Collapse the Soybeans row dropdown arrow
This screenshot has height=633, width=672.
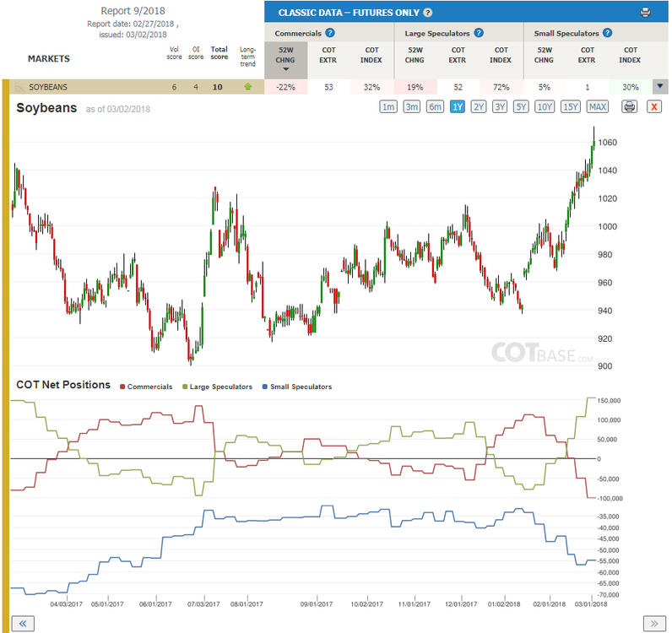click(660, 87)
